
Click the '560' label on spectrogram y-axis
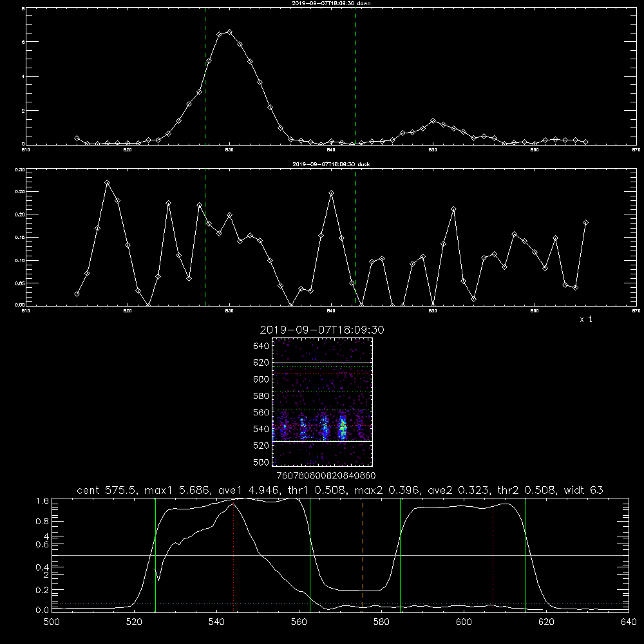tap(261, 412)
